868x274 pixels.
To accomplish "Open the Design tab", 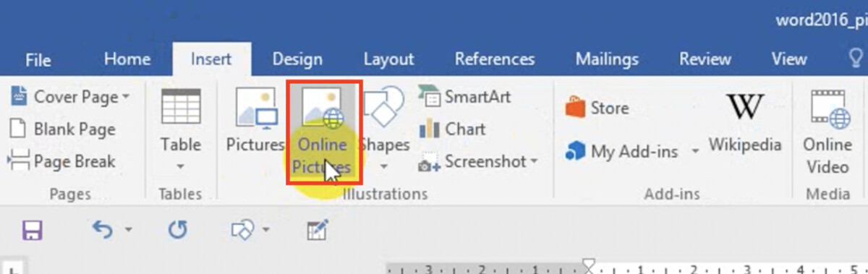I will pos(297,59).
